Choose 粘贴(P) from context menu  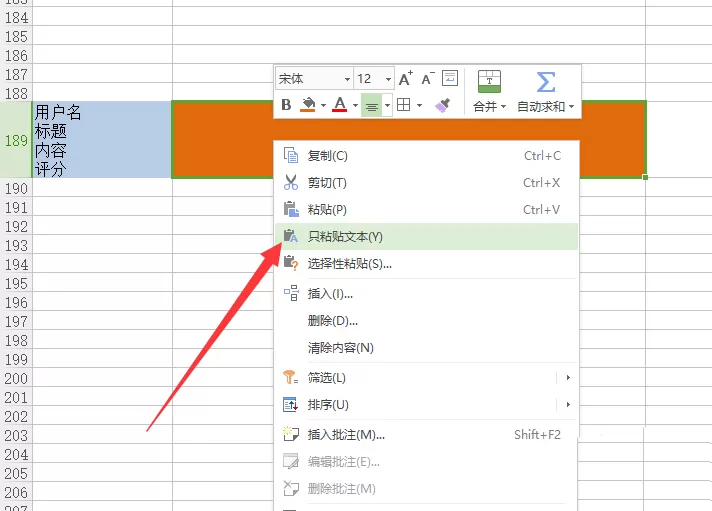pyautogui.click(x=426, y=209)
